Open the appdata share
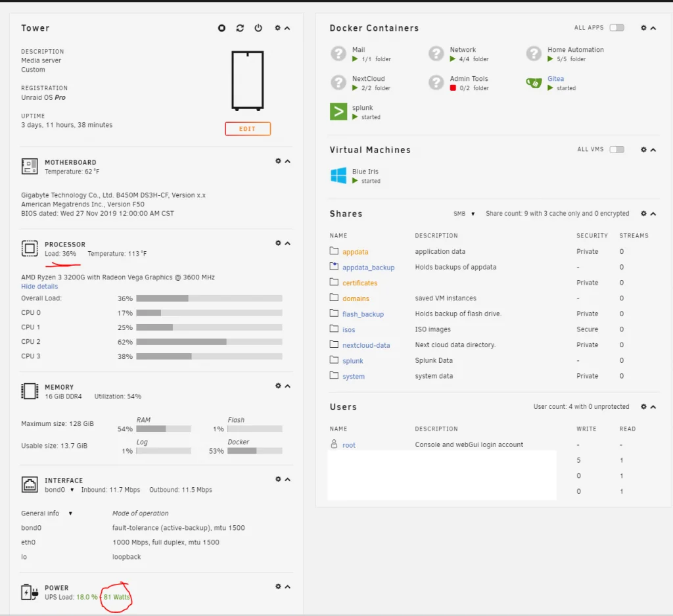Screen dimensions: 673x616 tap(356, 252)
